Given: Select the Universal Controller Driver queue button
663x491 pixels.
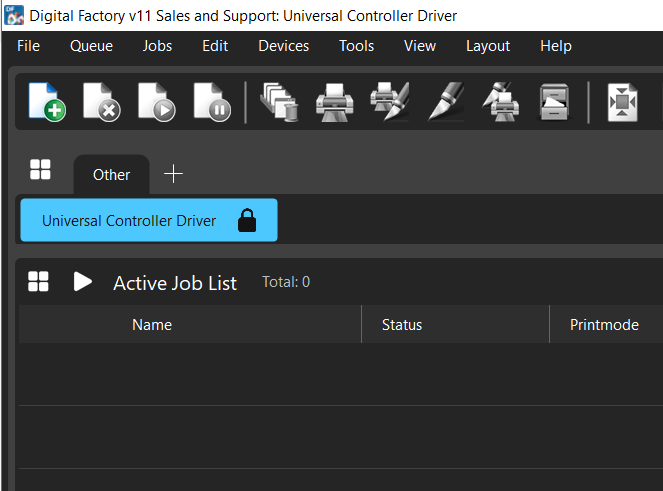Looking at the screenshot, I should point(129,221).
